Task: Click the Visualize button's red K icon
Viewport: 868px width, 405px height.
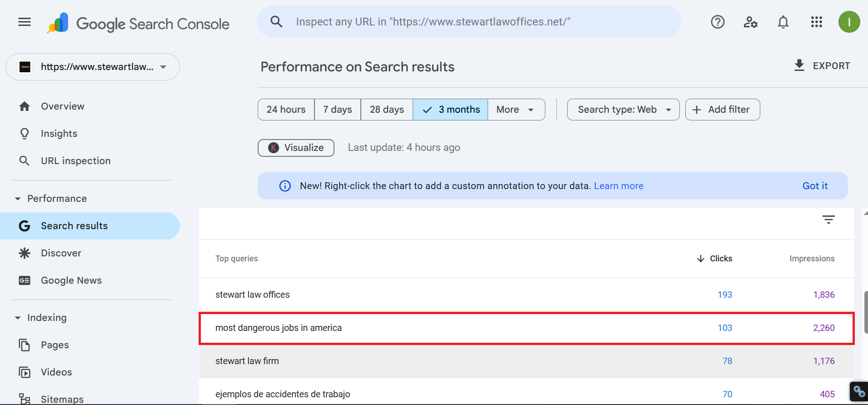Action: click(x=274, y=148)
